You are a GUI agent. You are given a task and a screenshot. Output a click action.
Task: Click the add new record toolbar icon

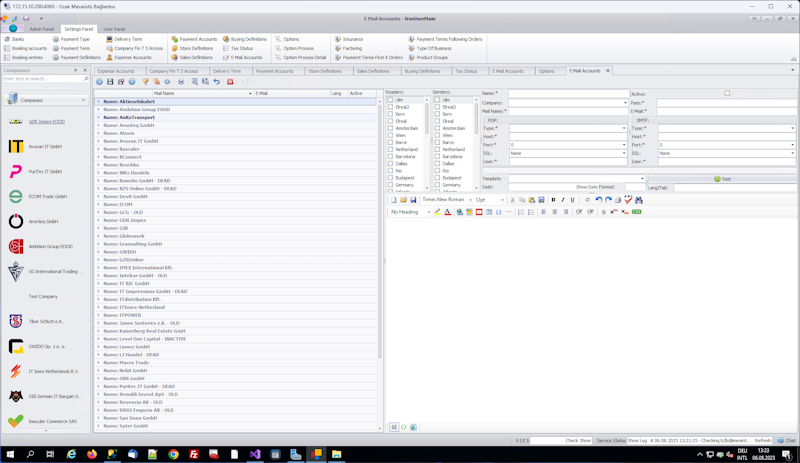pos(99,82)
